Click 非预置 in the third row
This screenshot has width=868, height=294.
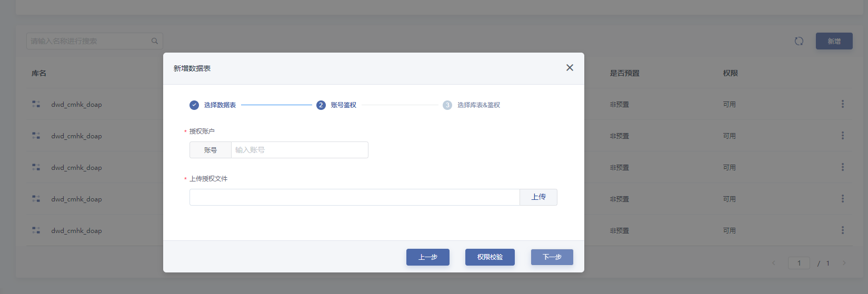coord(620,168)
